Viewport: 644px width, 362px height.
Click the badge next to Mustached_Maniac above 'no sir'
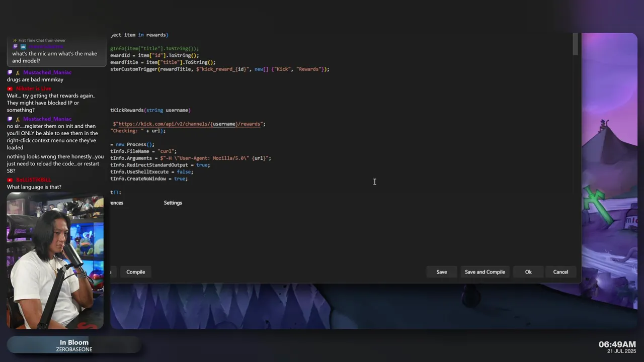(17, 119)
